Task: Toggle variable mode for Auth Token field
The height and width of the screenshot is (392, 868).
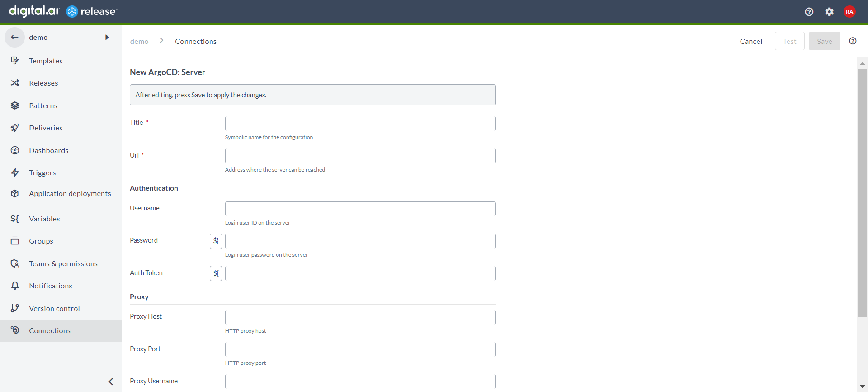Action: 216,273
